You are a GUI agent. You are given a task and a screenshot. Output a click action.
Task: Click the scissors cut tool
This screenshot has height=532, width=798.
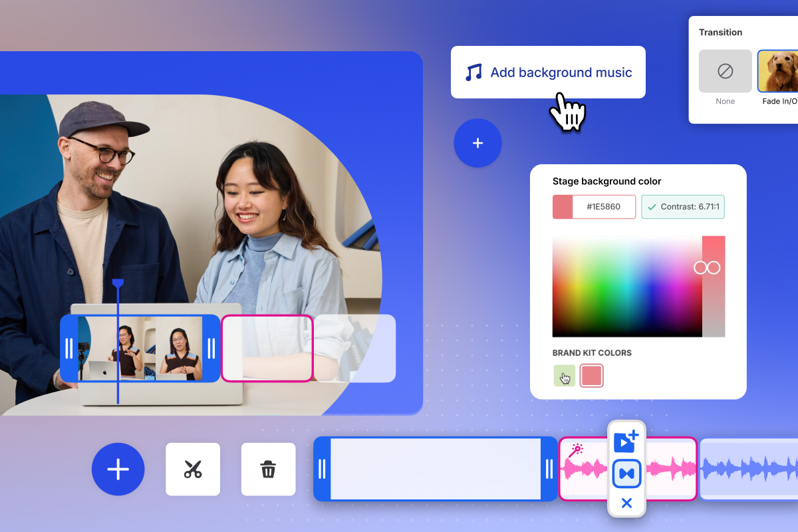tap(193, 469)
